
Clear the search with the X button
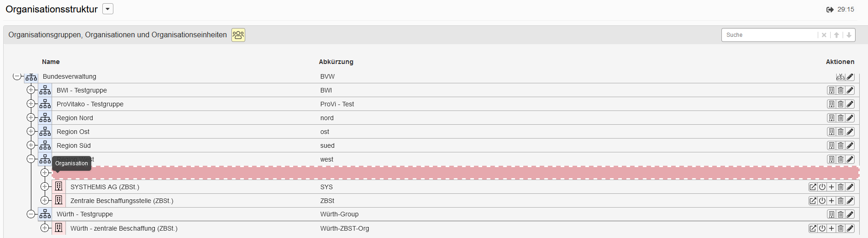pos(824,35)
